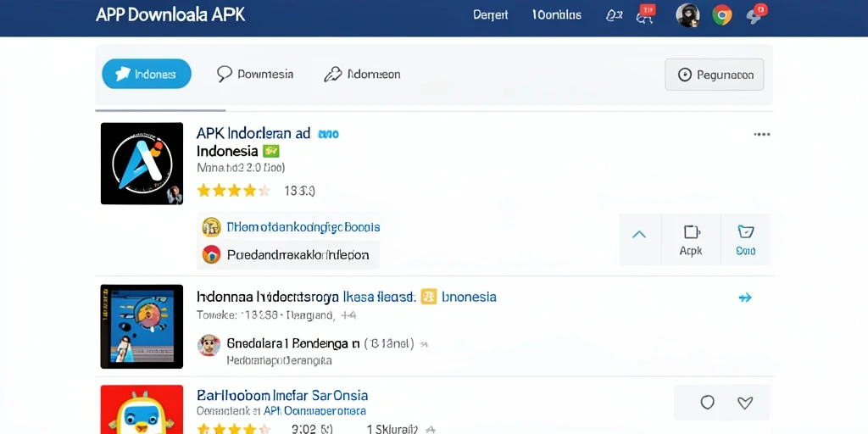
Task: Open notifications bell with red badge
Action: (x=756, y=14)
